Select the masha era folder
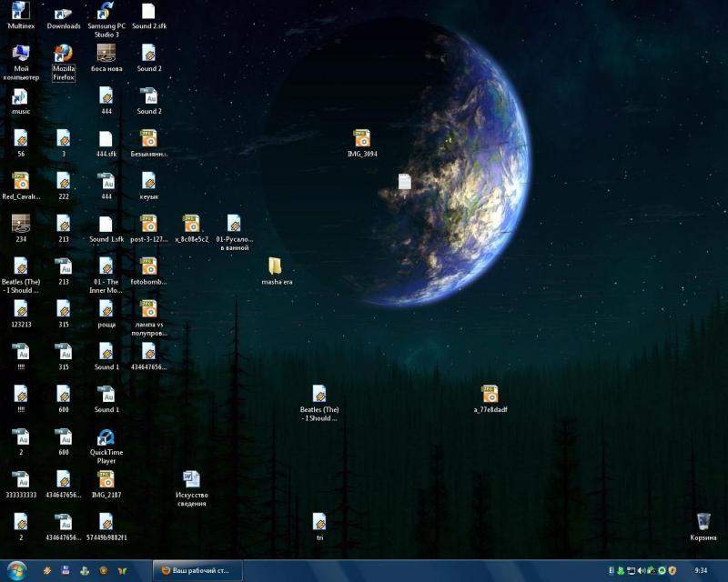 pyautogui.click(x=277, y=266)
